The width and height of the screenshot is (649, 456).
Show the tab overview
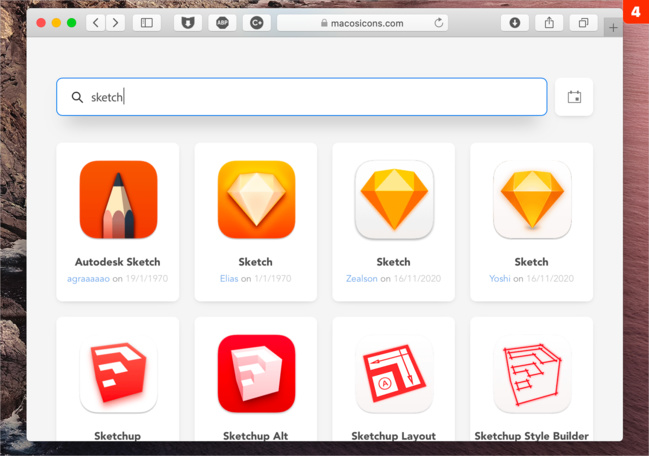point(583,23)
